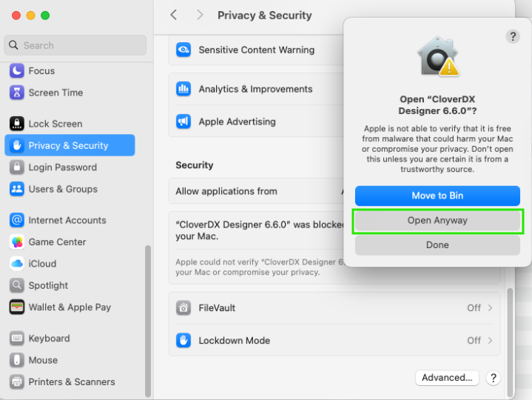The height and width of the screenshot is (400, 532).
Task: Click the help question mark in dialog
Action: click(x=513, y=36)
